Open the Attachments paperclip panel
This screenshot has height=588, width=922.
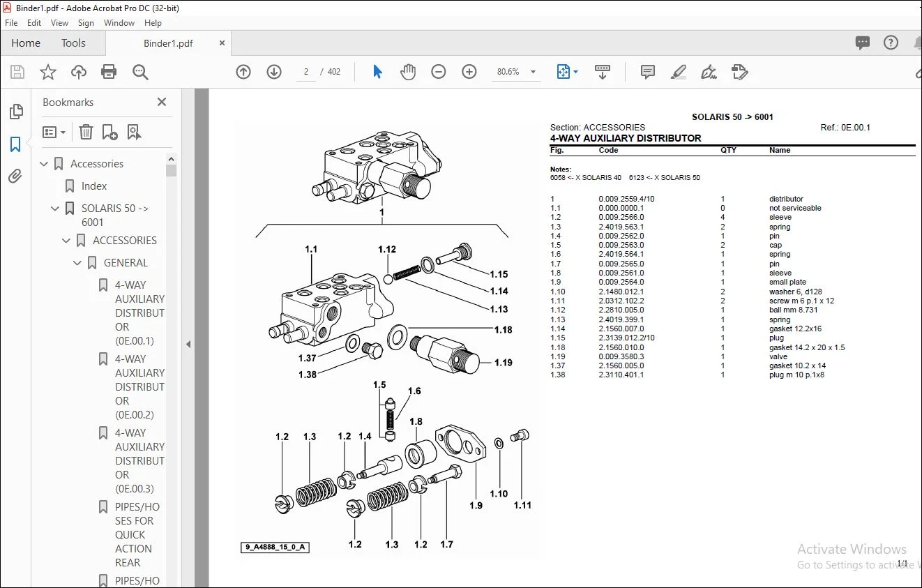coord(15,176)
